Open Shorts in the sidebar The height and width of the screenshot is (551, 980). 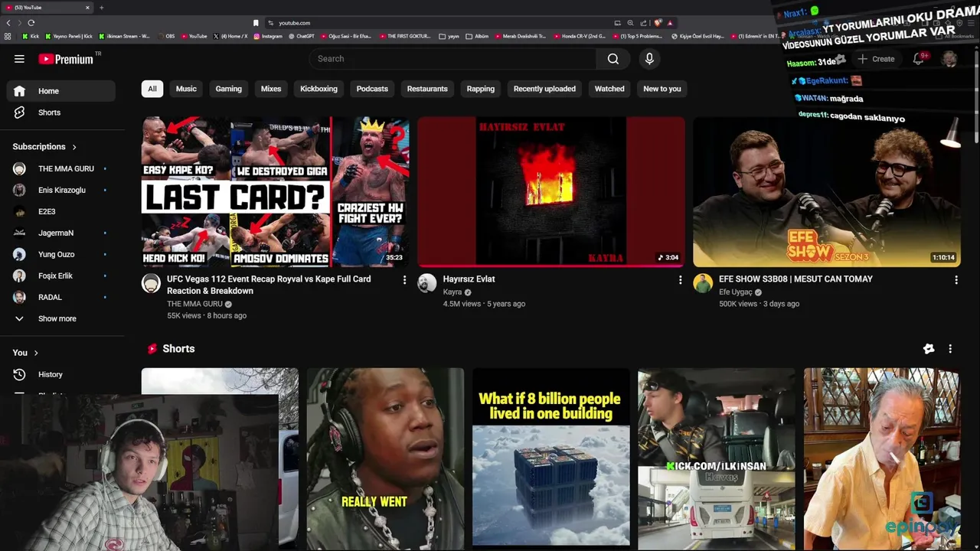(61, 112)
